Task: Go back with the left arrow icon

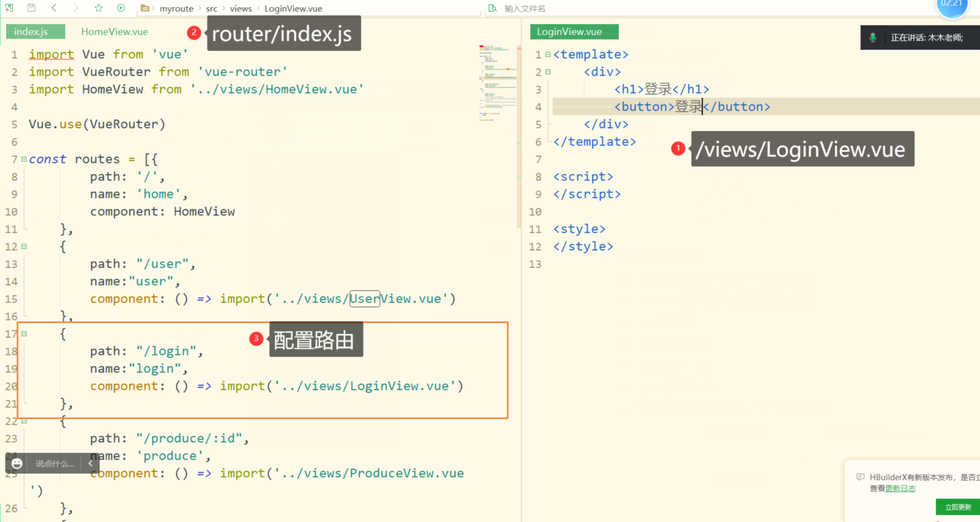Action: (54, 8)
